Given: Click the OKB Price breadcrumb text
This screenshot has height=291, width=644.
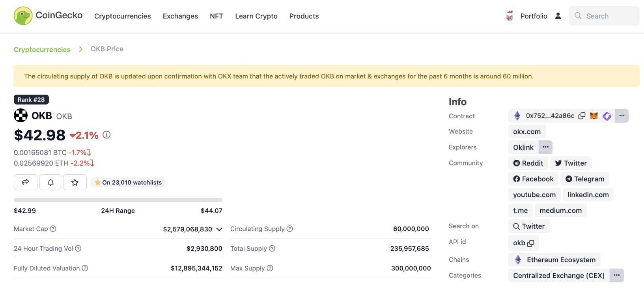Looking at the screenshot, I should coord(107,49).
